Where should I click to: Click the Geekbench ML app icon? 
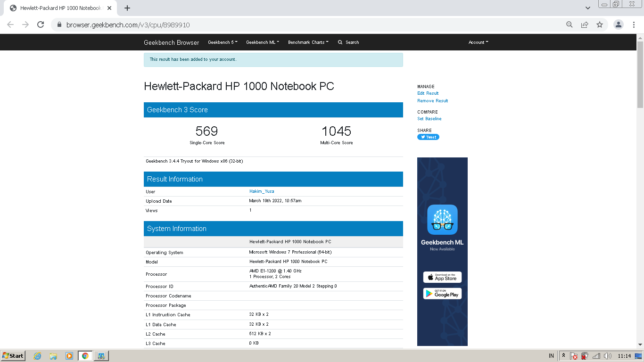tap(442, 220)
